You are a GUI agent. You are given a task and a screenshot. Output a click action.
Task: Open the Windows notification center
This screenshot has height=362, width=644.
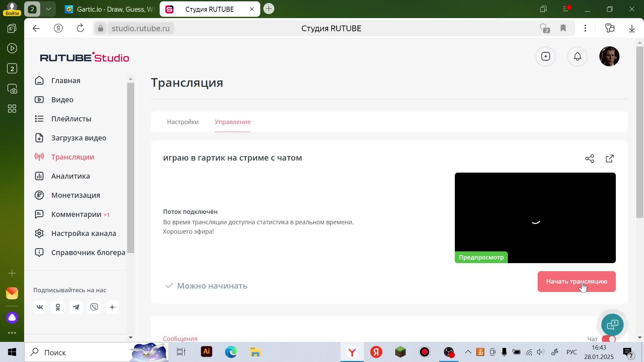(628, 352)
